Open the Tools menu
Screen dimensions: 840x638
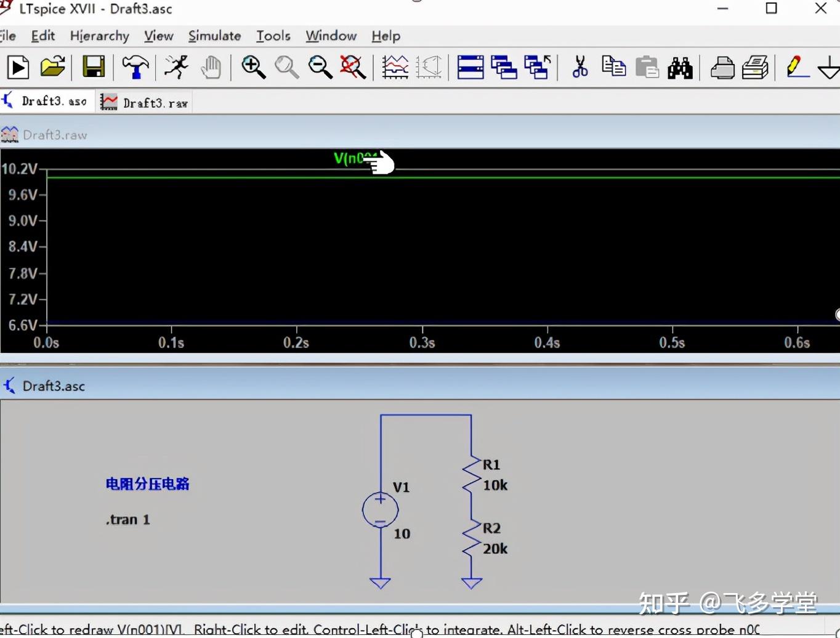[x=273, y=36]
